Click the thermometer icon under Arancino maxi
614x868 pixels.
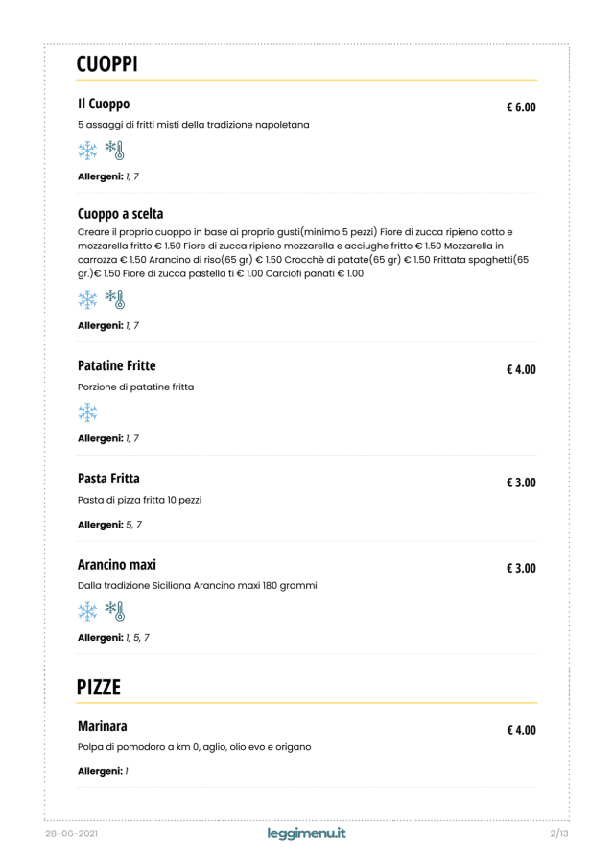(115, 611)
